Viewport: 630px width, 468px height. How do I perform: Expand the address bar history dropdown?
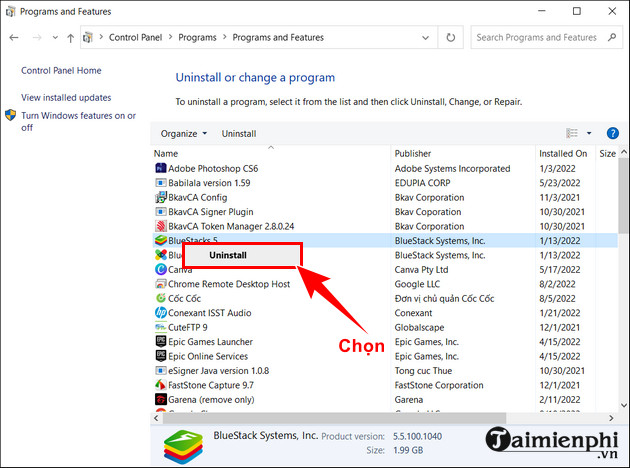[x=425, y=37]
